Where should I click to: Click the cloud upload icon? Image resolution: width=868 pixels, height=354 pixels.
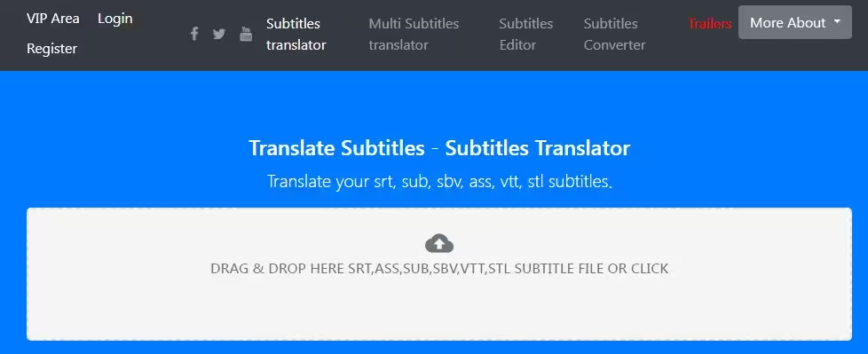[x=439, y=243]
